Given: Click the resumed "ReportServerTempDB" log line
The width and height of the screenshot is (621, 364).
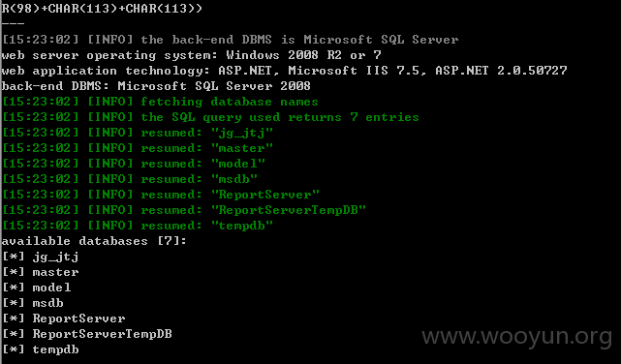Looking at the screenshot, I should (184, 210).
